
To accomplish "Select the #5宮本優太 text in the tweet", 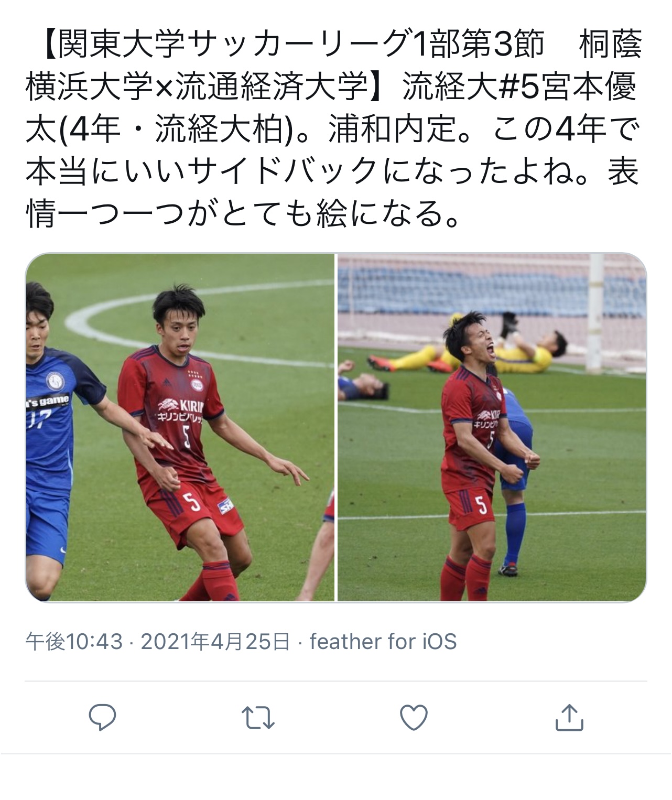I will click(x=566, y=87).
